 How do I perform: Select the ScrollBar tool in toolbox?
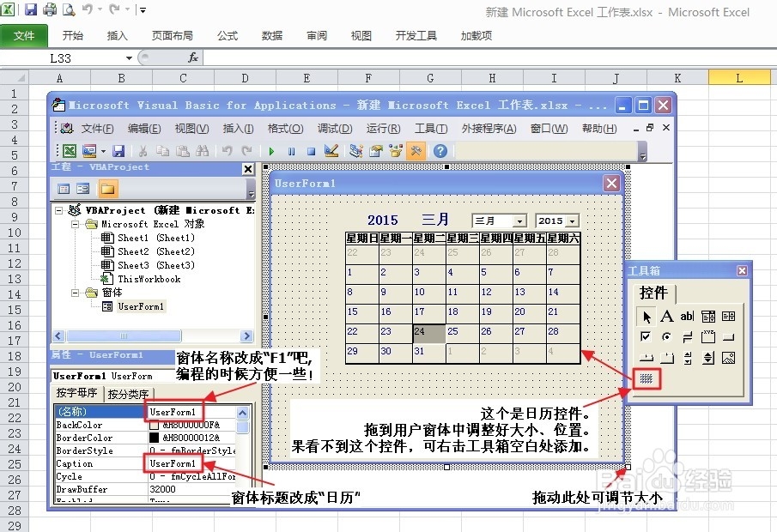pos(688,358)
